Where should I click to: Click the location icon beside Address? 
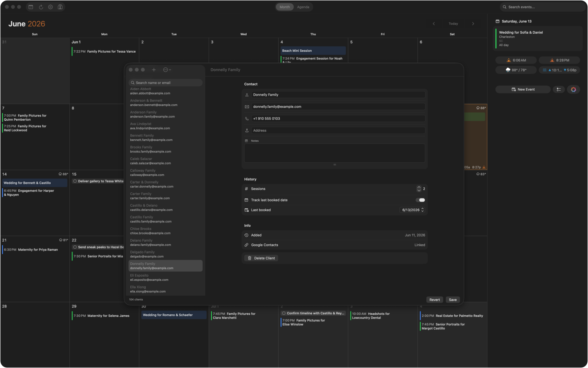[x=247, y=131]
